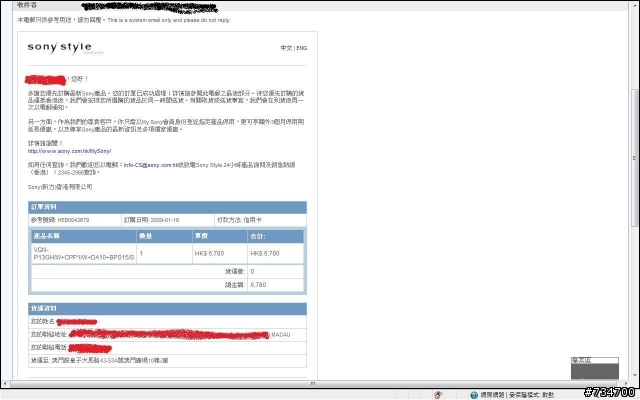Click the total amount value 6,780
The width and height of the screenshot is (640, 400).
[258, 285]
